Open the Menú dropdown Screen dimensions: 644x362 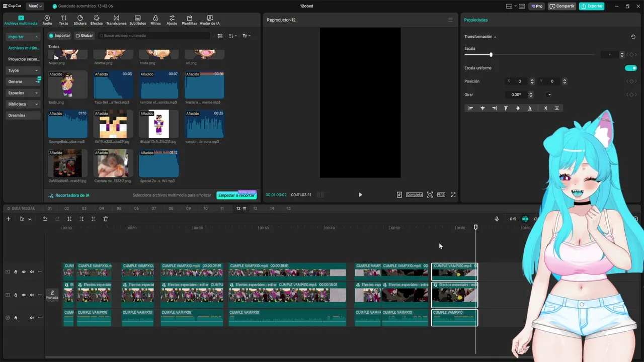click(35, 6)
